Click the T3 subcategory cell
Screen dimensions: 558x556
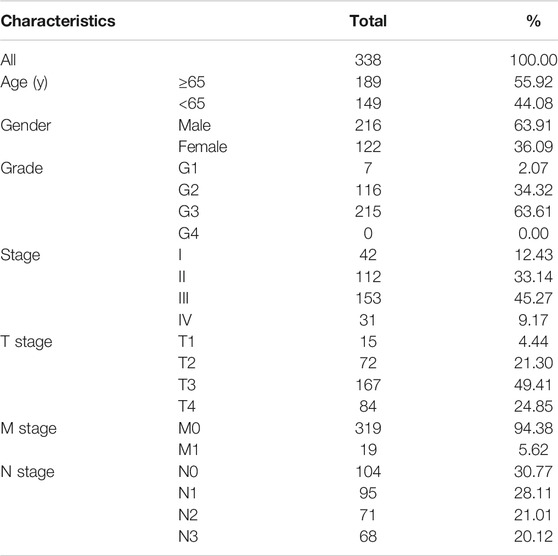pyautogui.click(x=187, y=385)
